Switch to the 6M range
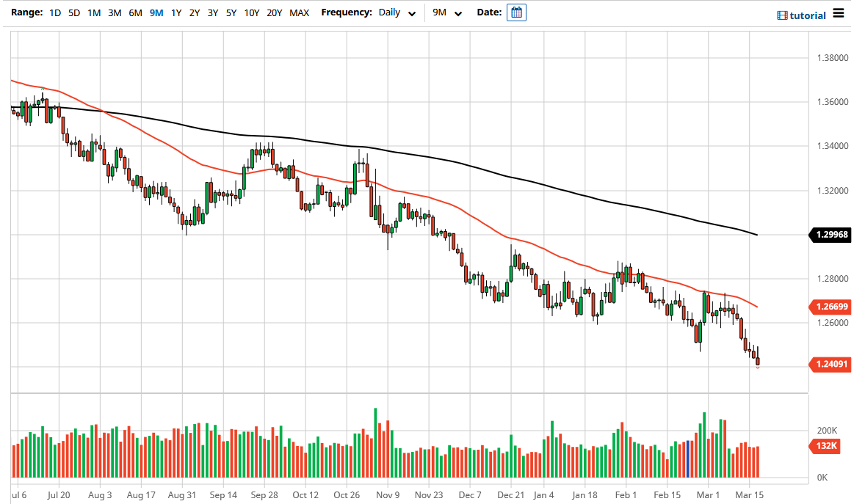 (x=135, y=12)
